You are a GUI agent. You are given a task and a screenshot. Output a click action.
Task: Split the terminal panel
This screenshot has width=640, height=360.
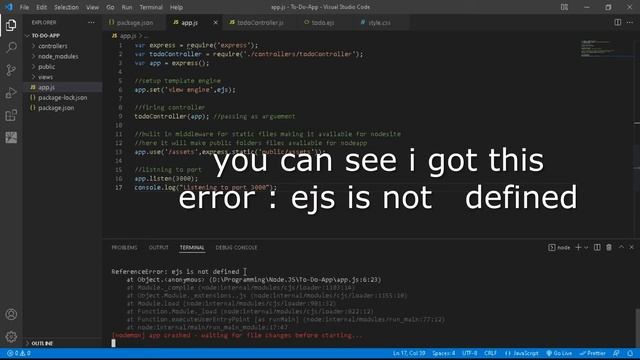597,247
